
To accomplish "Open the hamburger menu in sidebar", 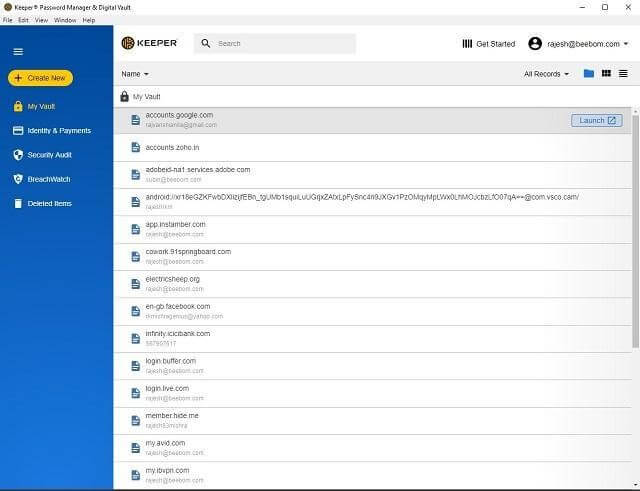I will pos(18,52).
